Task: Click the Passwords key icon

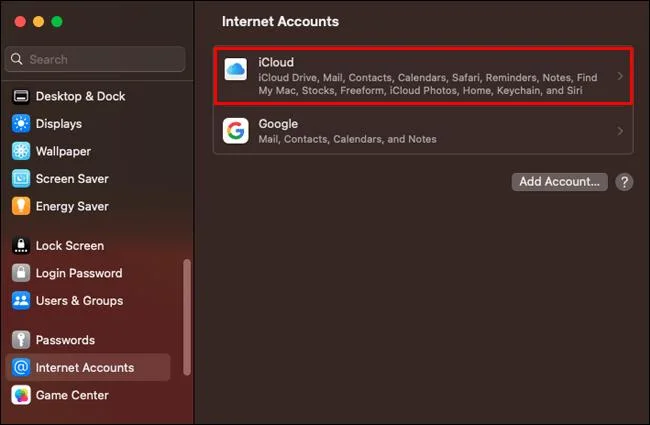Action: pyautogui.click(x=21, y=340)
